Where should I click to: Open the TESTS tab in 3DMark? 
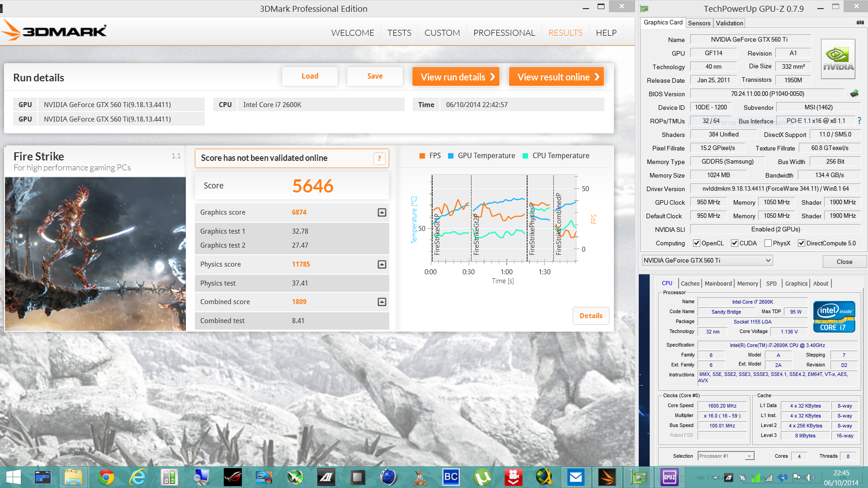click(399, 33)
